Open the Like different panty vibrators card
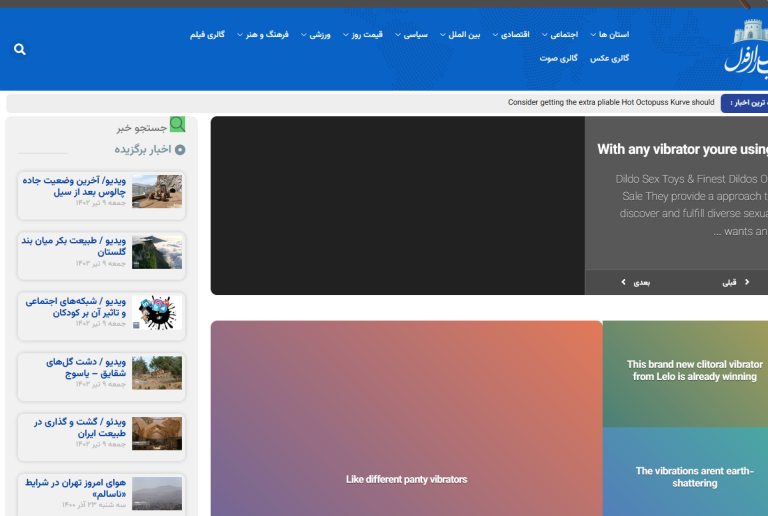The height and width of the screenshot is (516, 768). 407,419
